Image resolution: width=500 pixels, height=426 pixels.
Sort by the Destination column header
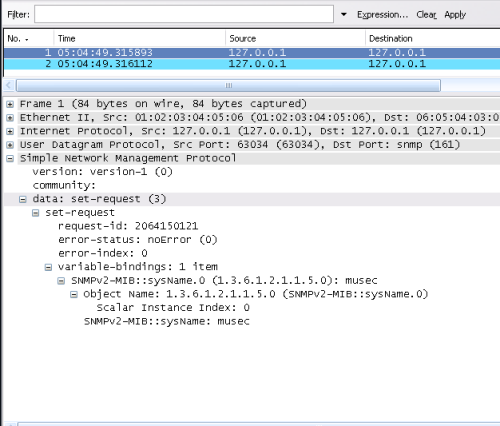(x=432, y=39)
